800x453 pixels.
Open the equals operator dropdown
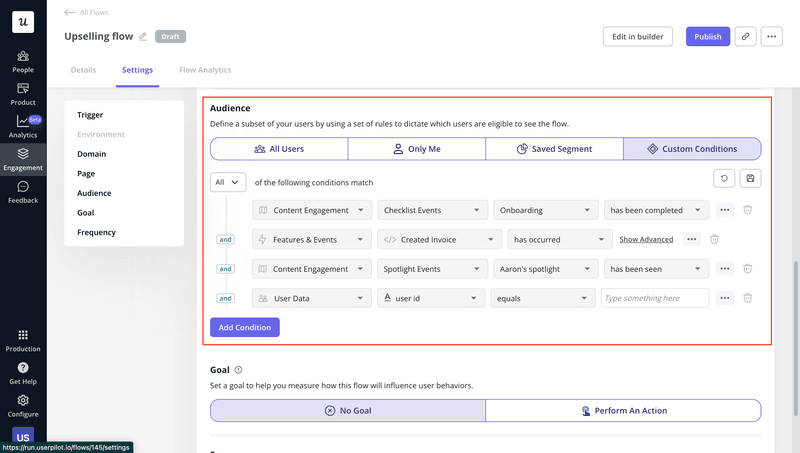tap(543, 298)
